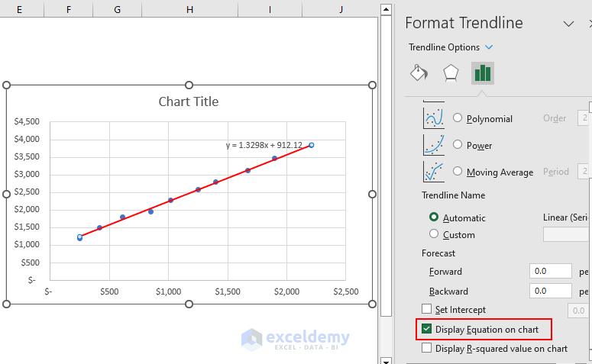Screen dimensions: 592x364
Task: Click the Set Intercept value field
Action: 578,311
